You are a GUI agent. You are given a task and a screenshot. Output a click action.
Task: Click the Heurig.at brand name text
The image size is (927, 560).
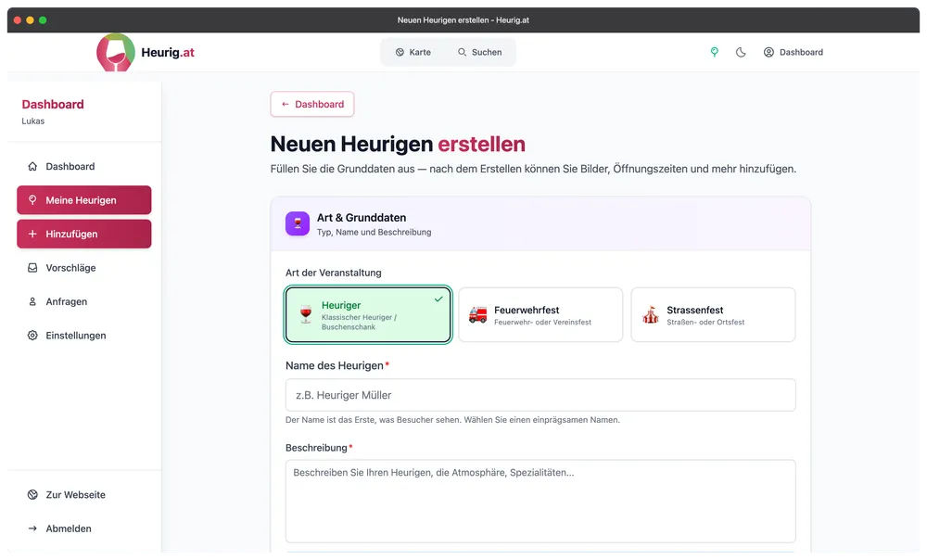[167, 52]
